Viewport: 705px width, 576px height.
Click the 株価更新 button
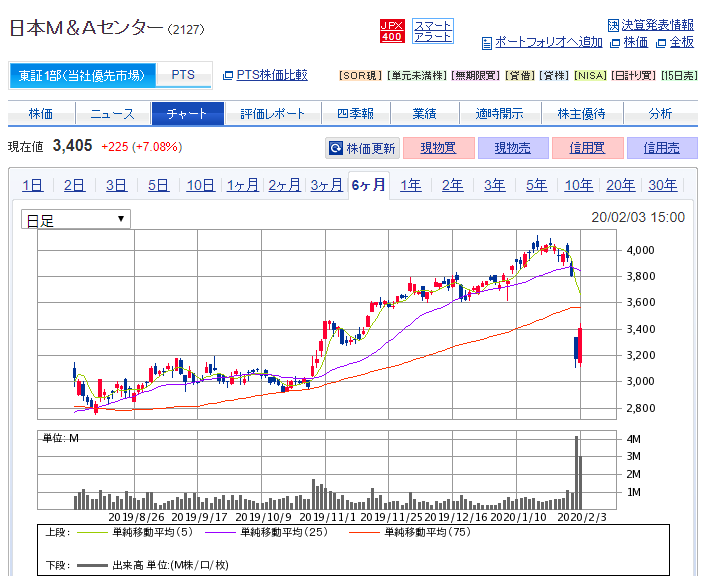pos(362,148)
